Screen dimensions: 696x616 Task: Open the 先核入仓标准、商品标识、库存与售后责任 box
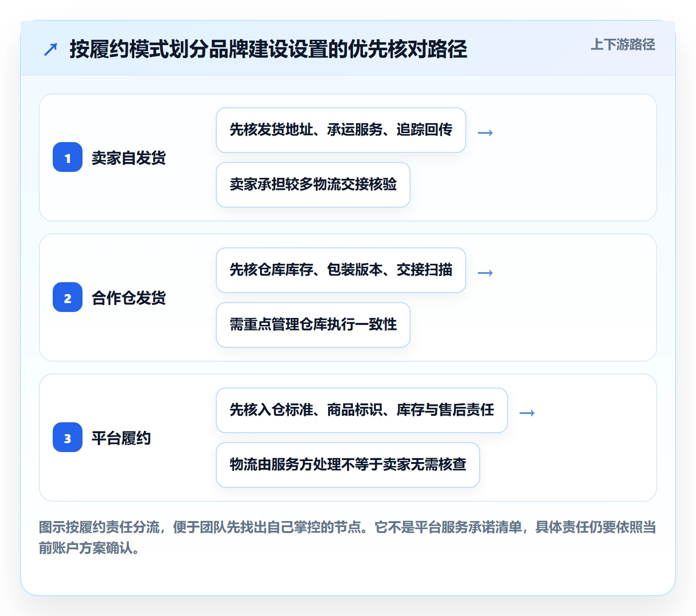(x=362, y=410)
